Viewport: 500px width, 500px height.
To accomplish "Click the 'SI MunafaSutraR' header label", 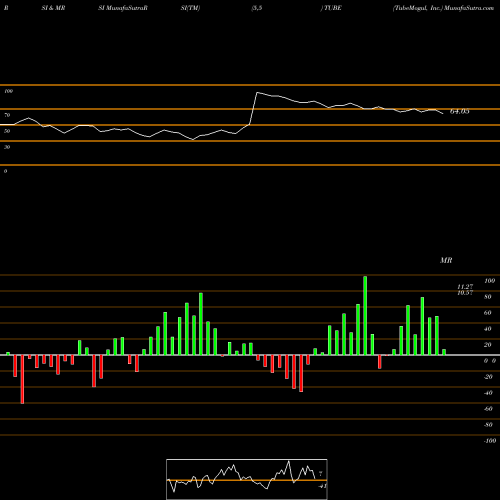I will click(x=123, y=8).
